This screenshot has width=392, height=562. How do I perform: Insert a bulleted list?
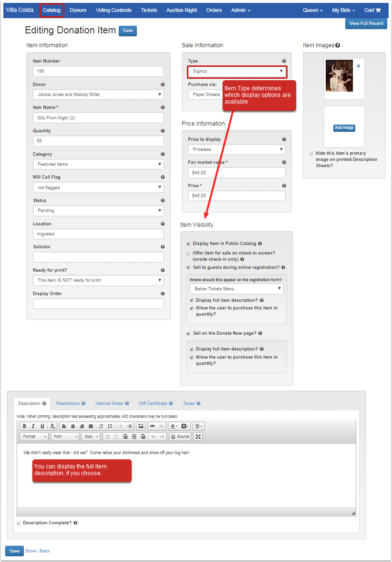point(110,426)
